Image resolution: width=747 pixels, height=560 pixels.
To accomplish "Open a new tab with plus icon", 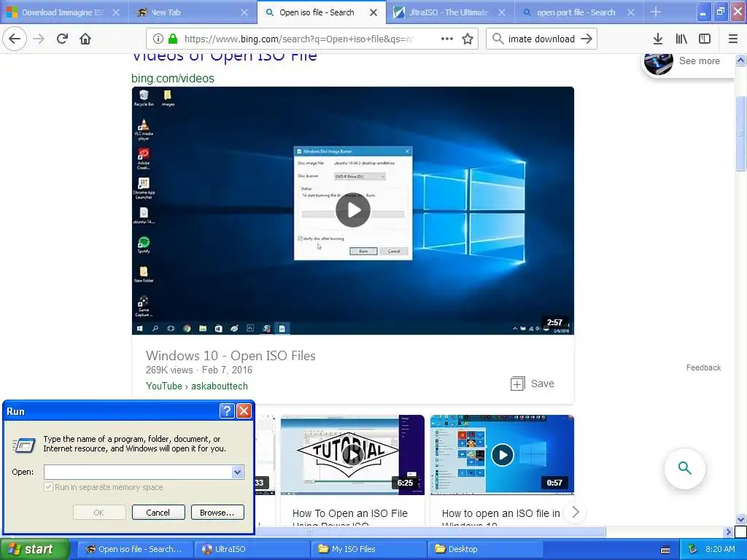I will pos(656,12).
